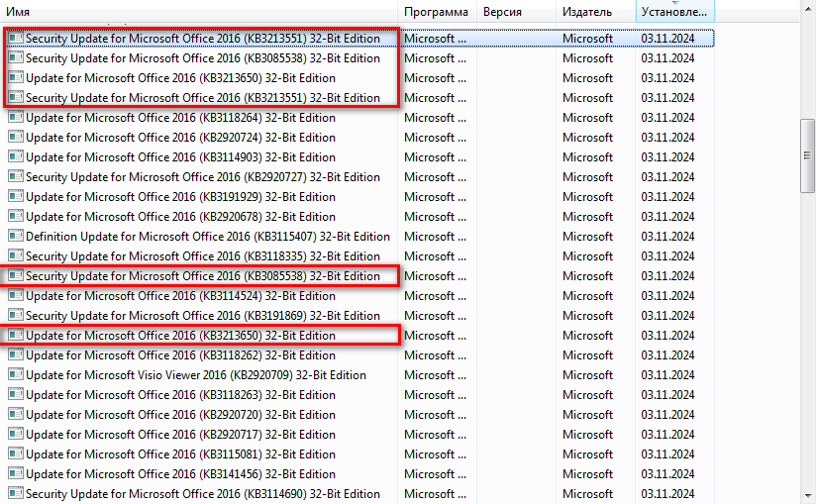Click the Установле... column header
The height and width of the screenshot is (504, 816).
point(675,12)
